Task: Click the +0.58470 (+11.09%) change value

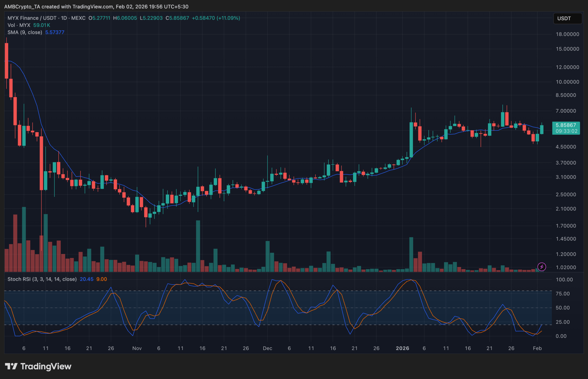Action: point(216,18)
